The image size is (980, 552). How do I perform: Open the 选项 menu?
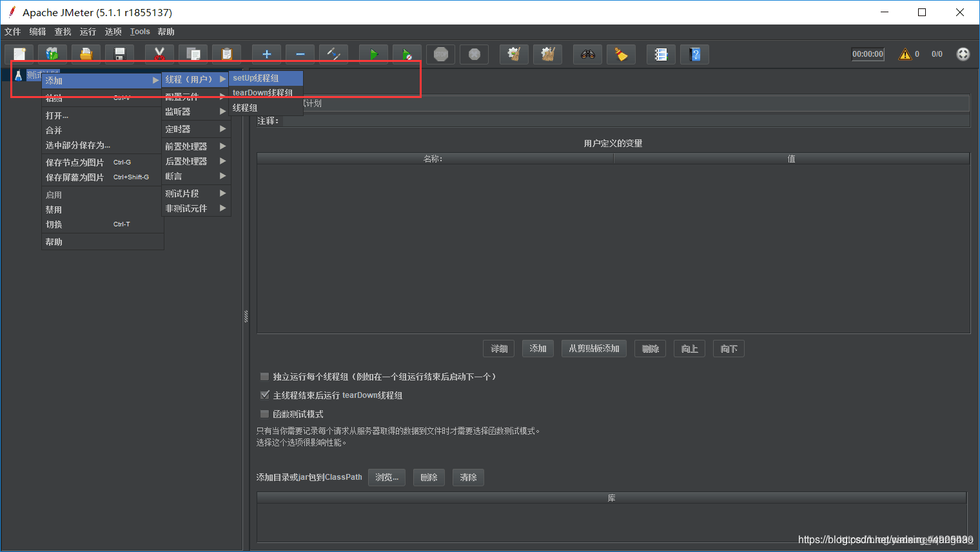point(113,32)
